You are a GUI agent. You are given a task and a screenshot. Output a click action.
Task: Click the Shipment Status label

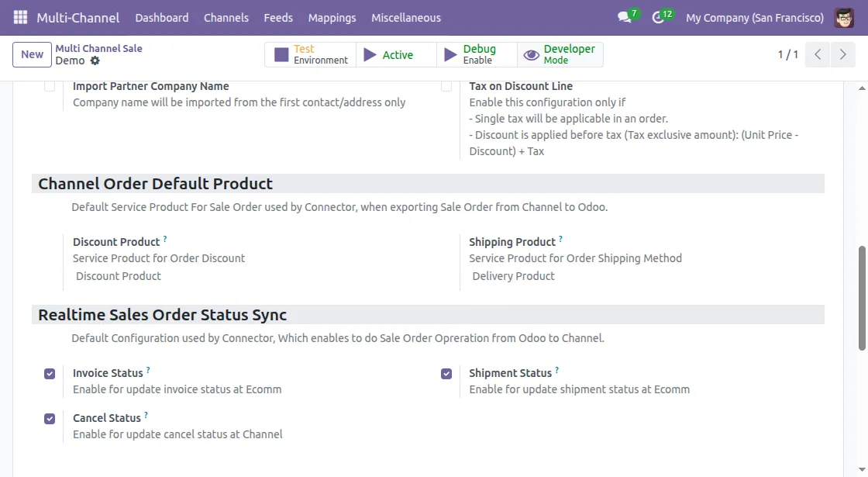click(511, 373)
